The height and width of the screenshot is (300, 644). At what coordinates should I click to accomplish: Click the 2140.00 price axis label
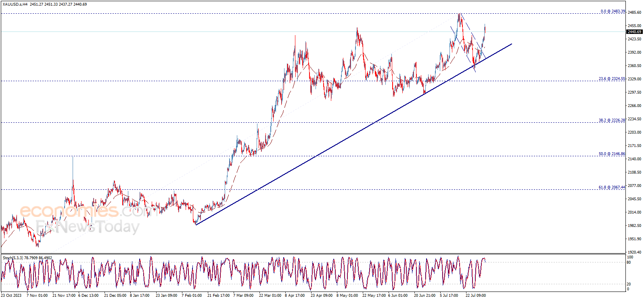point(634,159)
